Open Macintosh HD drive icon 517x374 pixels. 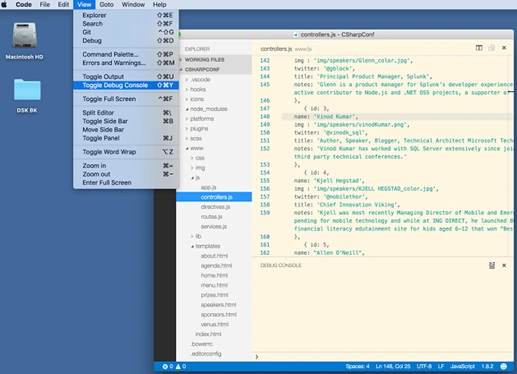pyautogui.click(x=24, y=35)
